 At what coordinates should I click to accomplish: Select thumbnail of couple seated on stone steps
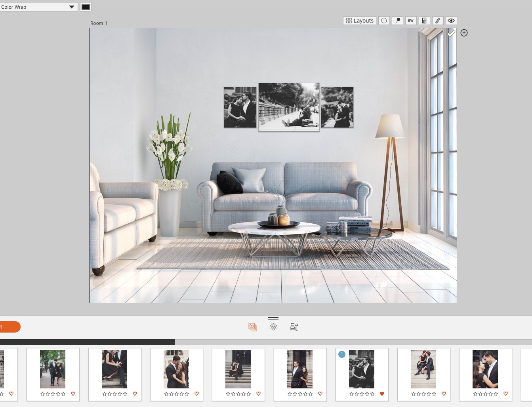[x=423, y=369]
